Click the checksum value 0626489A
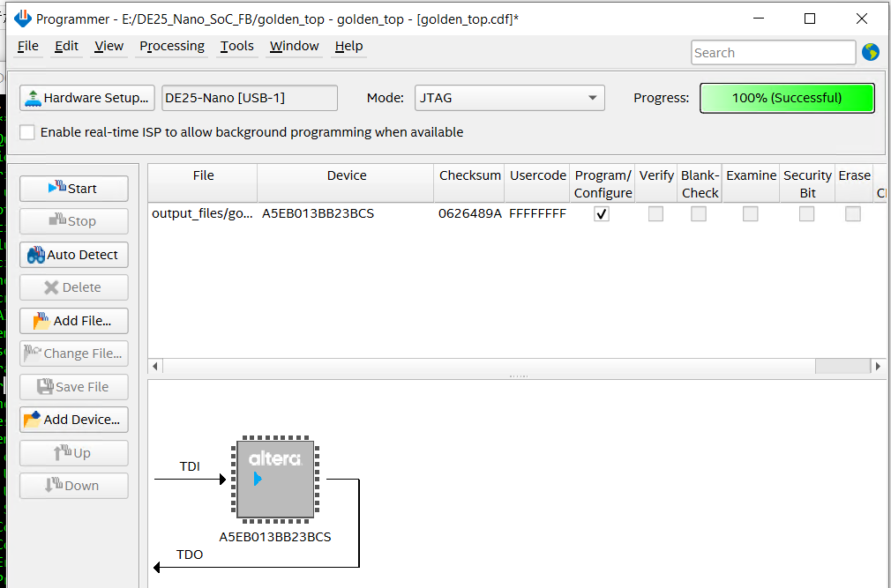 coord(470,214)
